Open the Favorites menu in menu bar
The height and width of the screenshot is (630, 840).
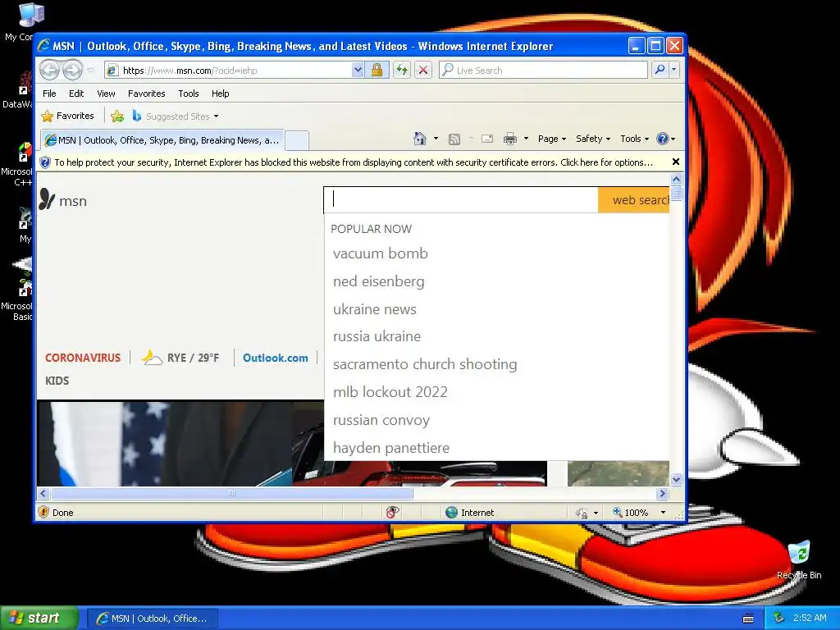click(x=146, y=94)
